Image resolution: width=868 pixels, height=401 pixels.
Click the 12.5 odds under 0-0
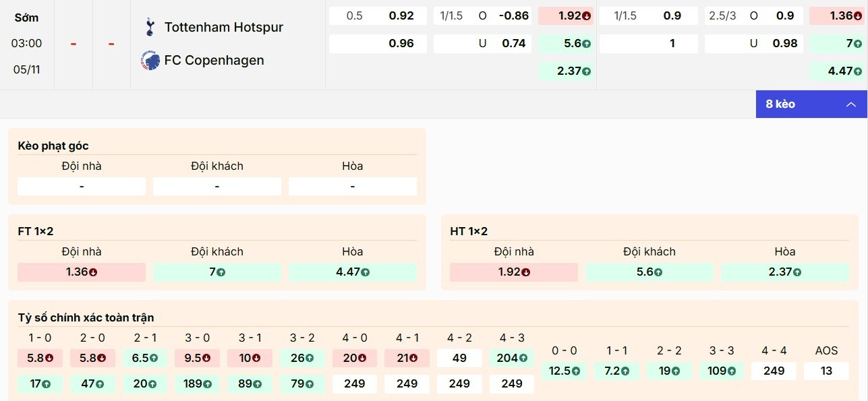pyautogui.click(x=564, y=370)
